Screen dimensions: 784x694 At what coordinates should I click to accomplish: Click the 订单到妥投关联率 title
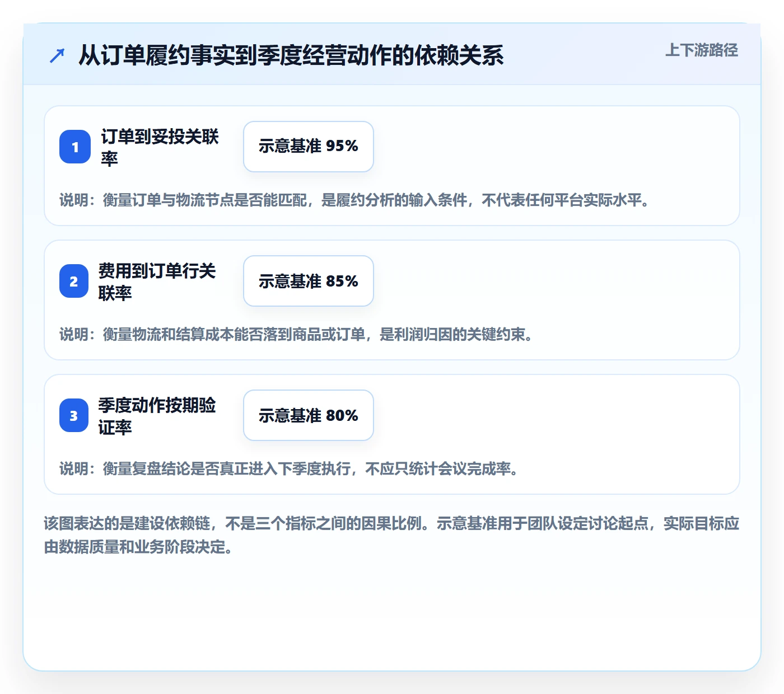click(x=160, y=147)
